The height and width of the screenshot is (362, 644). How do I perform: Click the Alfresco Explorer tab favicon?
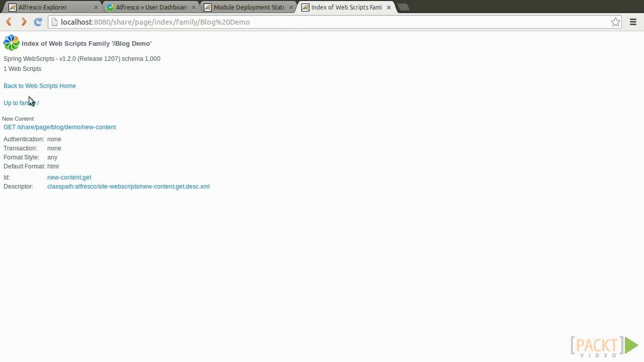[12, 7]
